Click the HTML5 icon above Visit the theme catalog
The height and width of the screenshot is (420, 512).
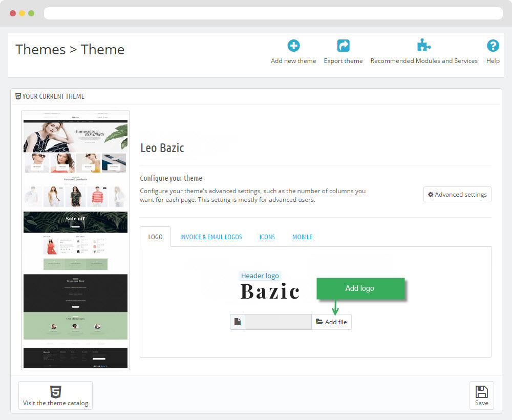click(x=55, y=392)
